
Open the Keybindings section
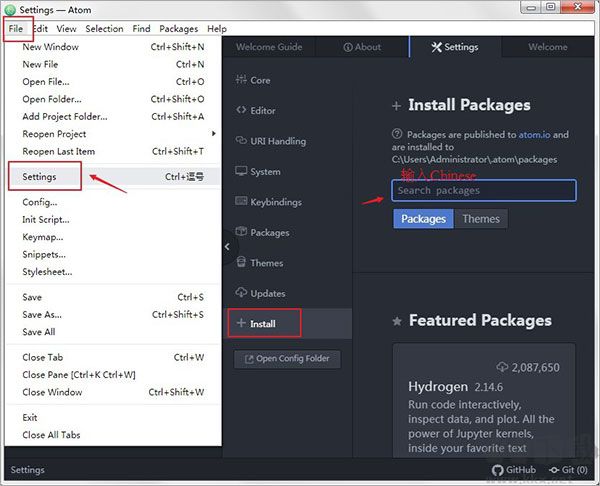point(275,202)
